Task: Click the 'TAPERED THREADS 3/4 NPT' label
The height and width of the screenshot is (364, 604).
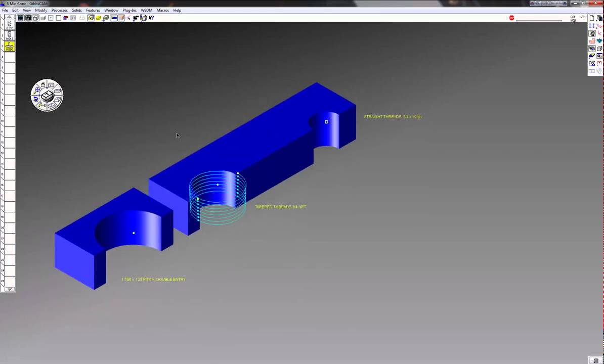Action: pos(280,207)
